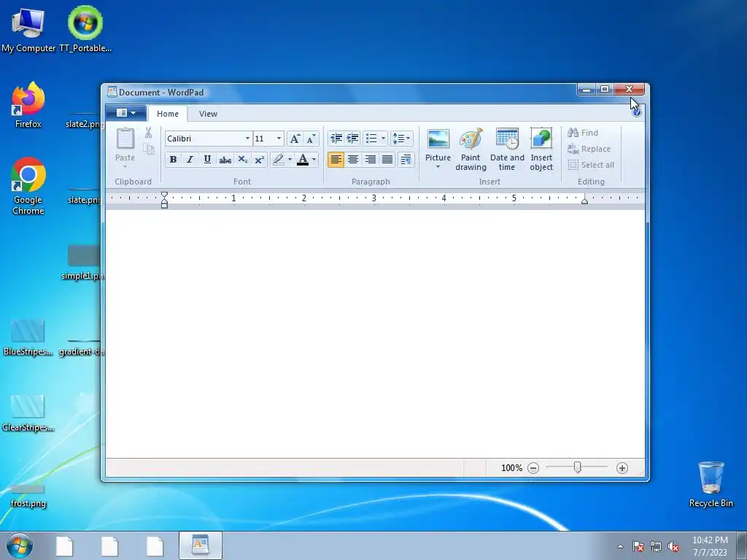Open the font size dropdown
This screenshot has width=747, height=560.
pyautogui.click(x=279, y=139)
